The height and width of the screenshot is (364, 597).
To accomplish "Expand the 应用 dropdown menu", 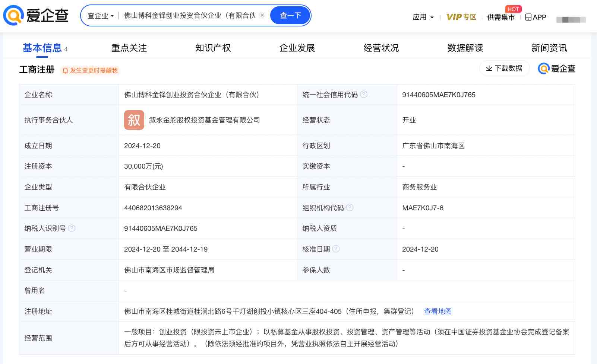I will pyautogui.click(x=423, y=17).
